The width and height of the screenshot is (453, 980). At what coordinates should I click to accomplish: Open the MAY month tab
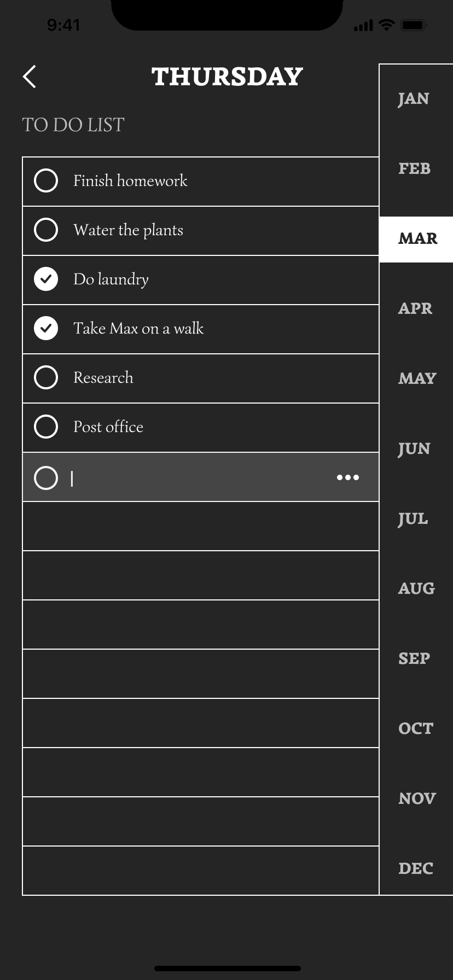416,378
